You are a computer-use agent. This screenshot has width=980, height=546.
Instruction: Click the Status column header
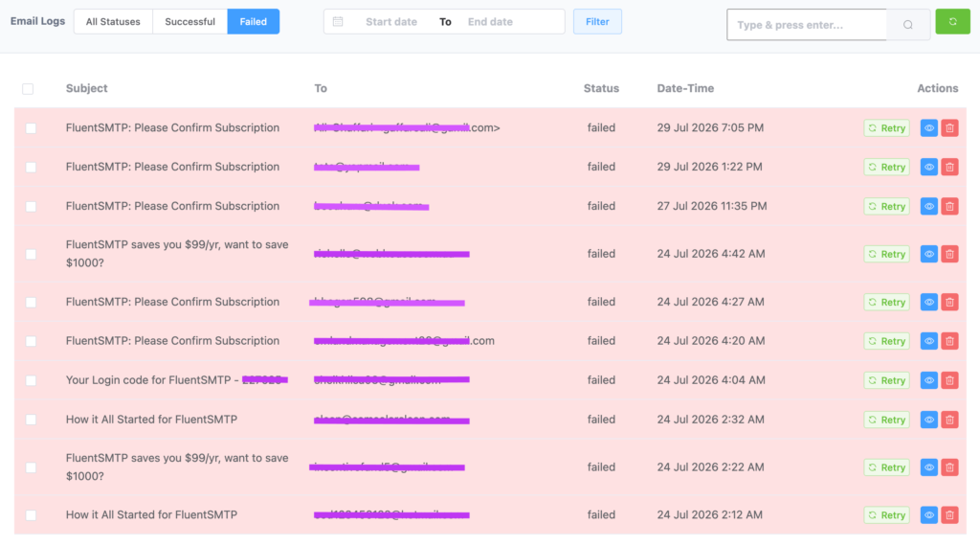[601, 88]
